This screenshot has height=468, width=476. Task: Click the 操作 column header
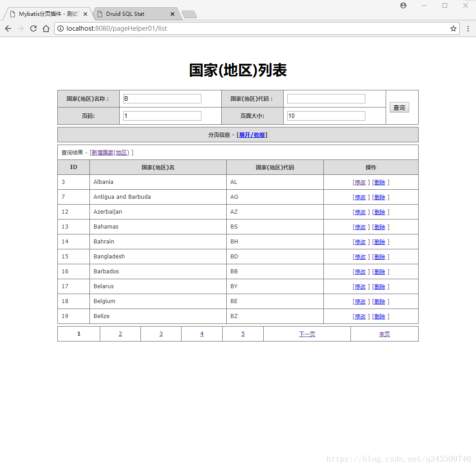coord(371,167)
